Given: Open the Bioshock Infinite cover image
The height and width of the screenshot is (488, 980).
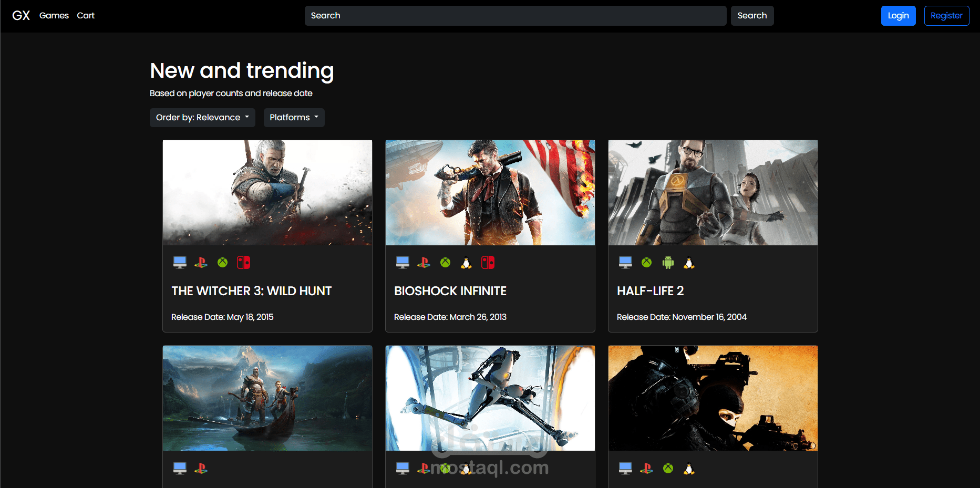Looking at the screenshot, I should click(x=490, y=193).
